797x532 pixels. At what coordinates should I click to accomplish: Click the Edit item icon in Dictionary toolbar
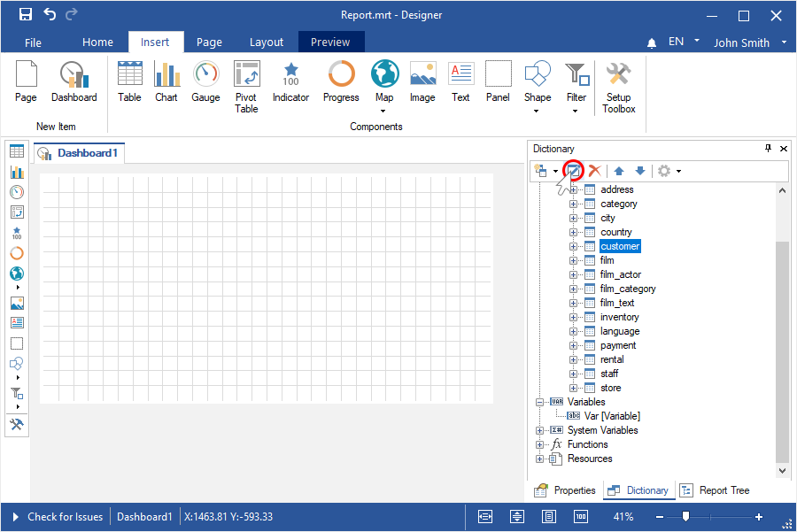574,171
